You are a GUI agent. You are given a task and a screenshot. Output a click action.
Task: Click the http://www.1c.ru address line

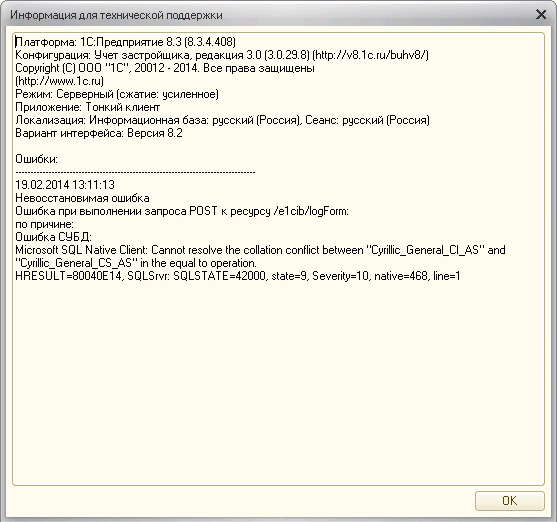[59, 81]
